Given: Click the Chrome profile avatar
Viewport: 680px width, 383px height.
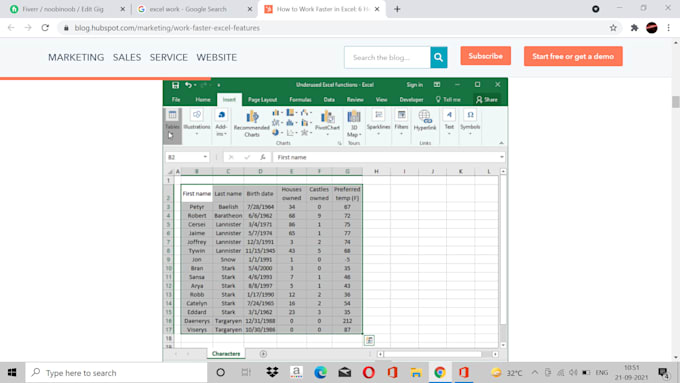Looking at the screenshot, I should point(651,28).
